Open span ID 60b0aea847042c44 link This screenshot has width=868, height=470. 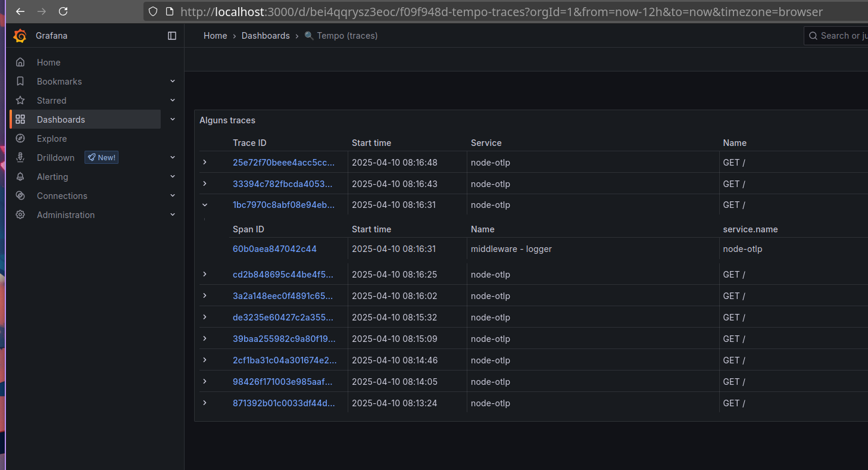tap(274, 249)
